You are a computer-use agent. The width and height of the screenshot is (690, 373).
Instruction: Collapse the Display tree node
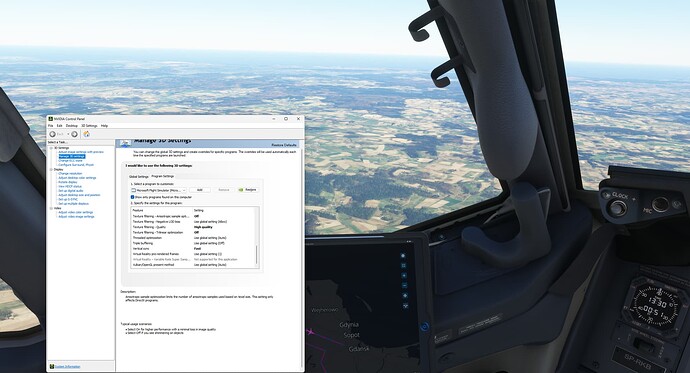click(x=51, y=169)
